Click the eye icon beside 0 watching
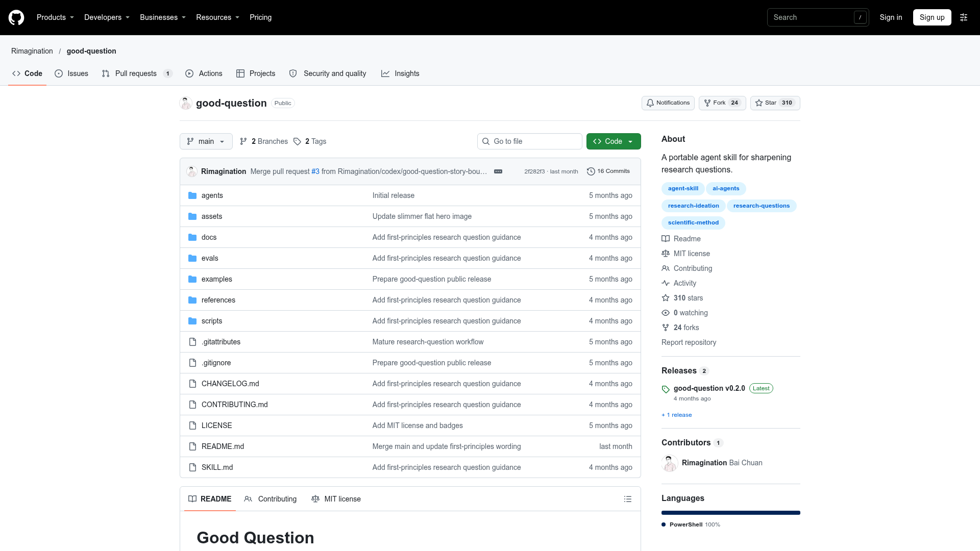The height and width of the screenshot is (551, 980). 666,313
